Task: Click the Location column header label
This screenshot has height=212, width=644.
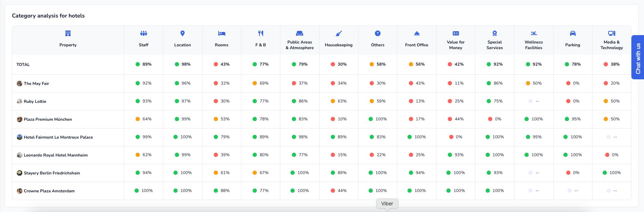Action: tap(183, 45)
